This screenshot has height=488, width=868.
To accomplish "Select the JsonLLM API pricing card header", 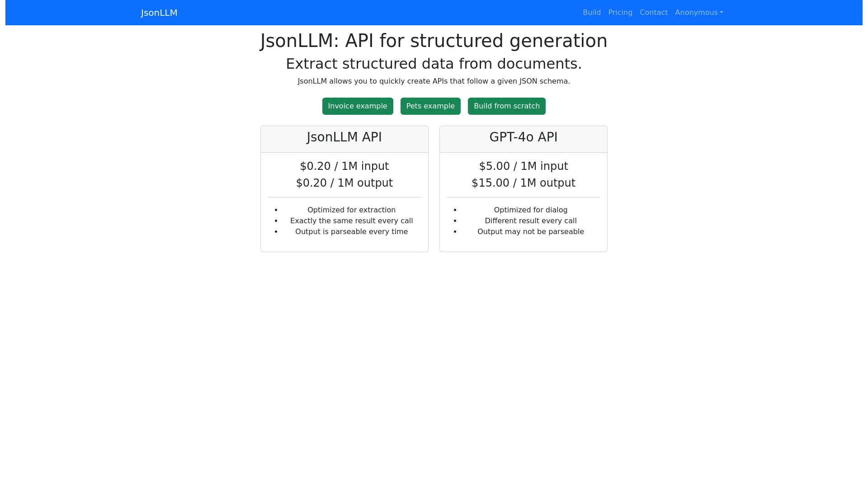I will (344, 137).
